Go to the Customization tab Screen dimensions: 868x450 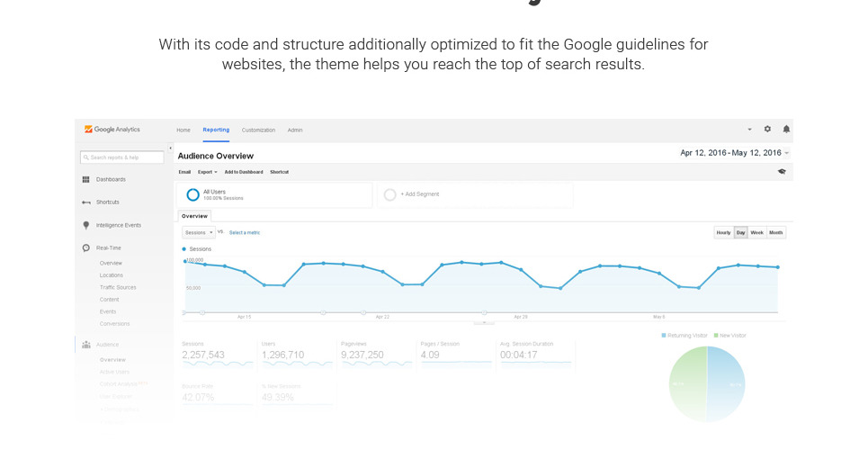click(x=258, y=130)
